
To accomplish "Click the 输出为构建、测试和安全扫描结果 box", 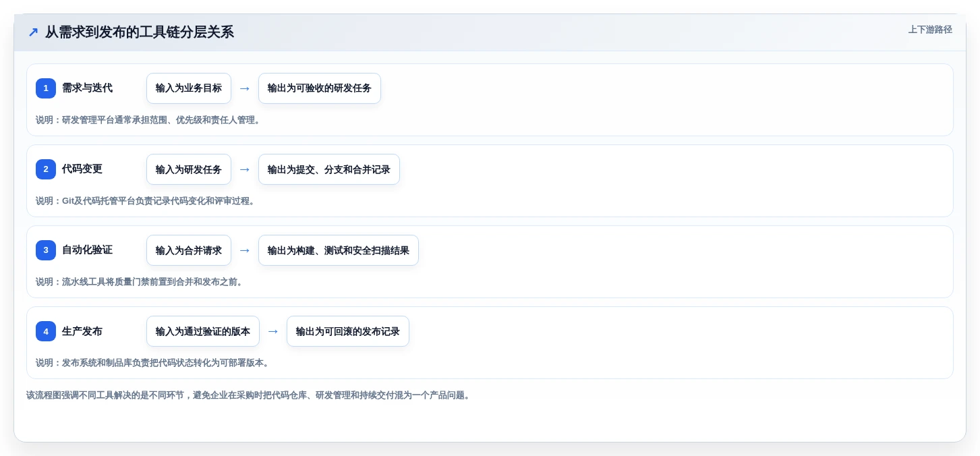I will 339,250.
